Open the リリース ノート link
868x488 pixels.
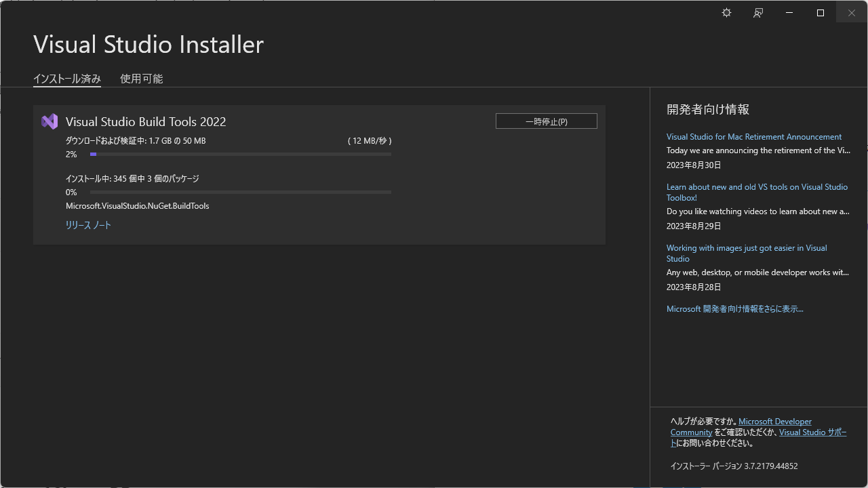coord(88,225)
